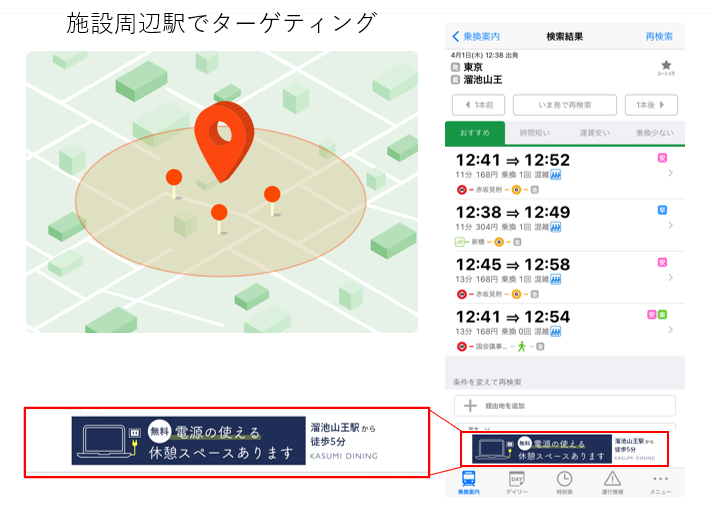Click the JR line icon before 新橋
The image size is (712, 510).
(x=460, y=242)
